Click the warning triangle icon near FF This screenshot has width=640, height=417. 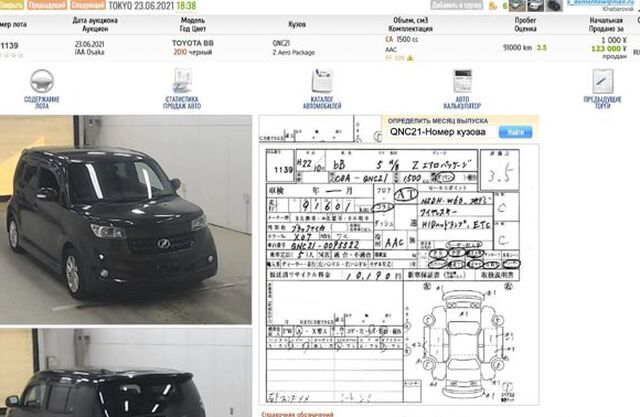410,58
